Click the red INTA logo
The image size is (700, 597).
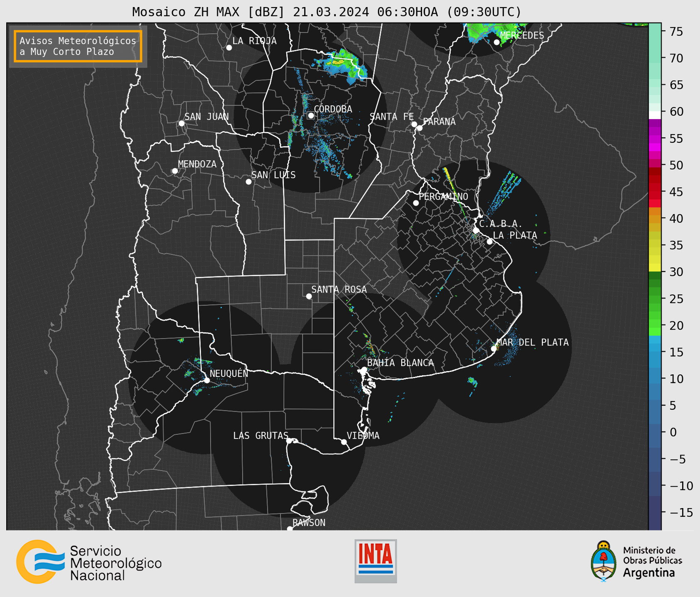[376, 561]
